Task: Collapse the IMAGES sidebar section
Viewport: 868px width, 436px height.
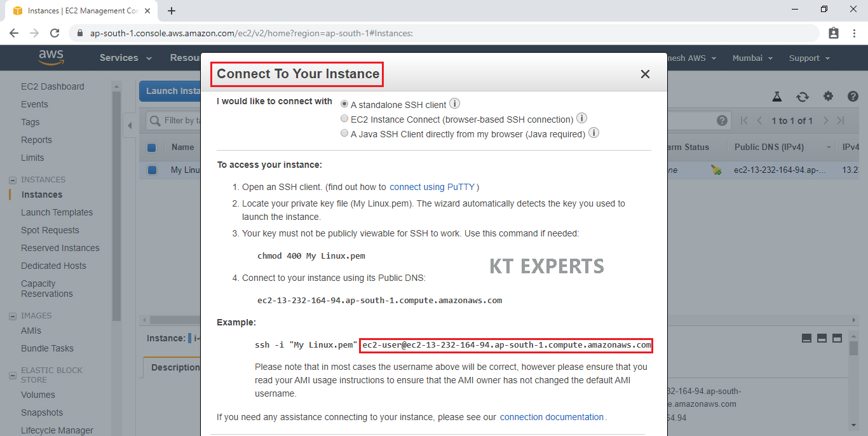Action: click(x=13, y=316)
